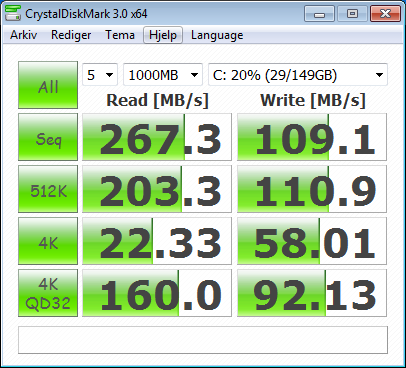The height and width of the screenshot is (368, 406).
Task: Click the 4K QD32 write result 92.13
Action: tap(312, 293)
